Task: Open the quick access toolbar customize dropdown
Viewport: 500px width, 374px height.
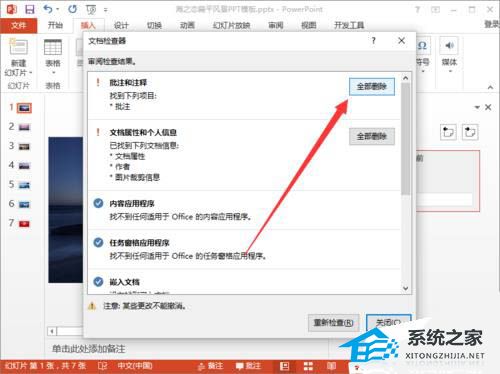Action: coord(105,10)
